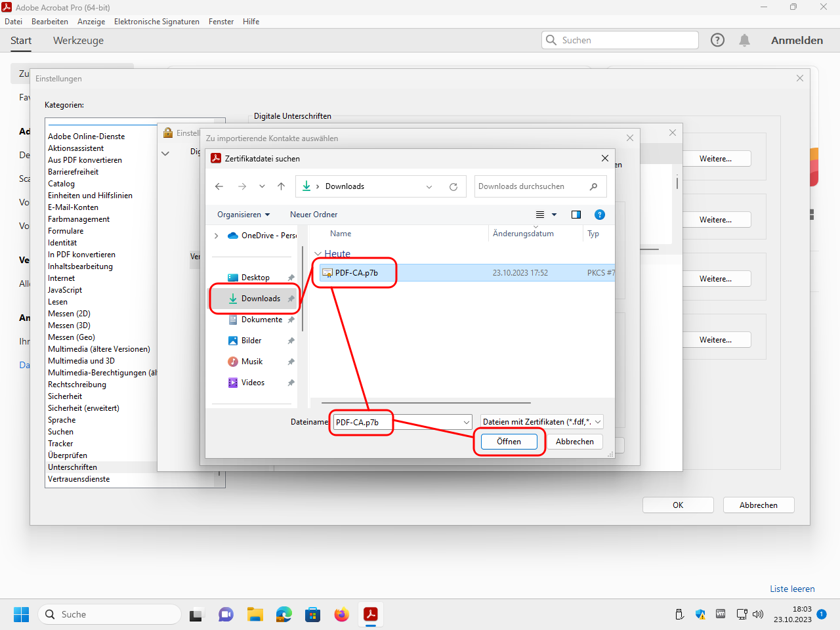Open the file type filter dropdown

[541, 422]
